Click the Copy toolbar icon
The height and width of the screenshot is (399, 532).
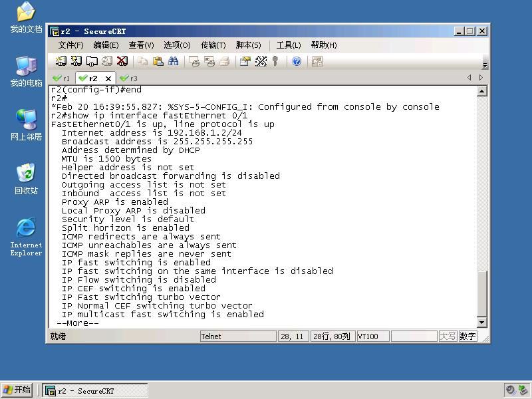tap(142, 61)
